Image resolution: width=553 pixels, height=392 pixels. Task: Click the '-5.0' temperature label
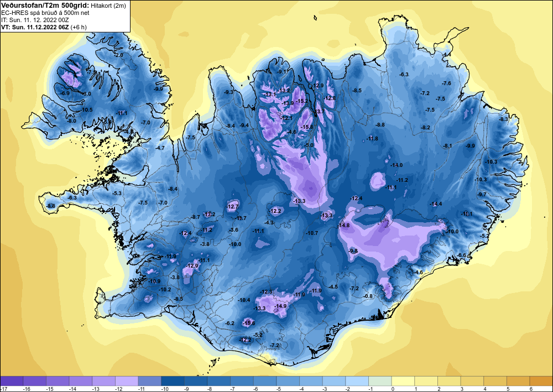click(309, 145)
